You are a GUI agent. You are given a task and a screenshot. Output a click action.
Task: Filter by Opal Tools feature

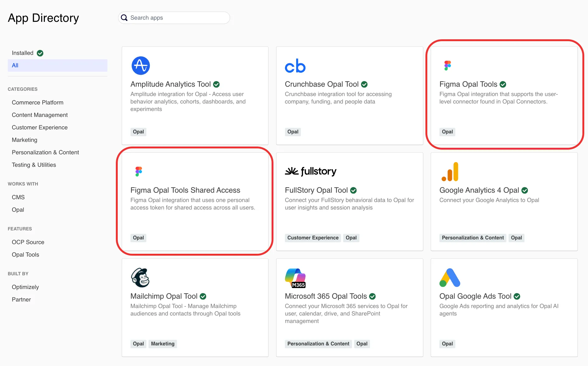[x=26, y=255]
